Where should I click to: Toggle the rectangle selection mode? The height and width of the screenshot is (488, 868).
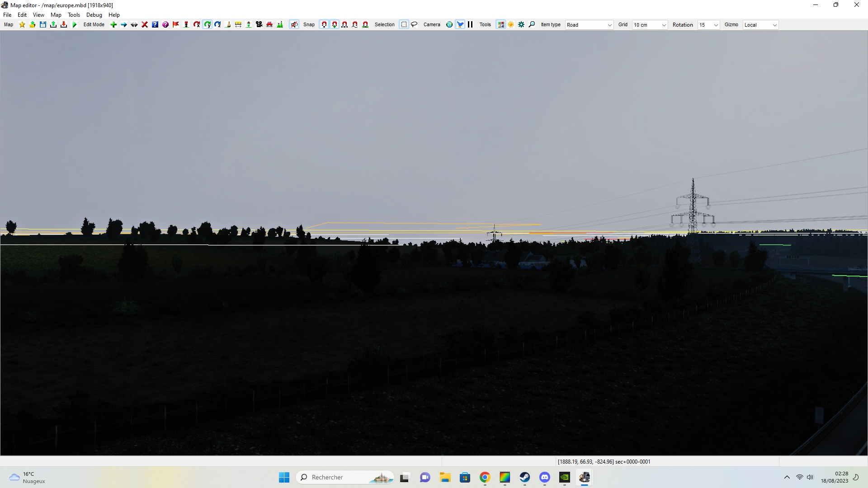(x=404, y=25)
